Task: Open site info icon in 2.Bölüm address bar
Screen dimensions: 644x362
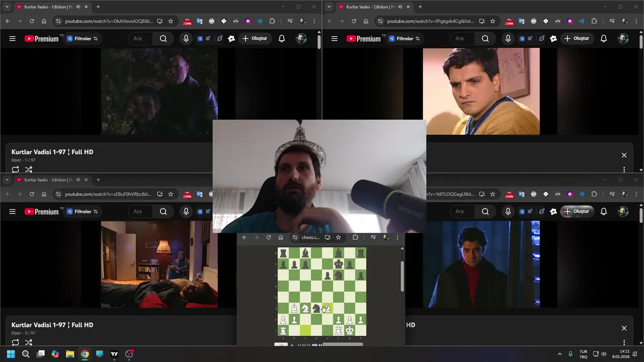Action: [380, 21]
